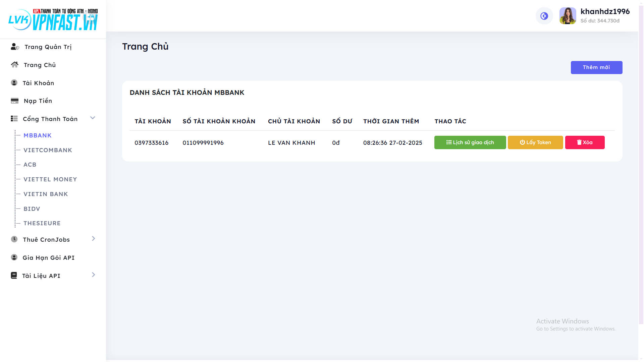
Task: Toggle dark mode with the header icon
Action: click(x=544, y=16)
